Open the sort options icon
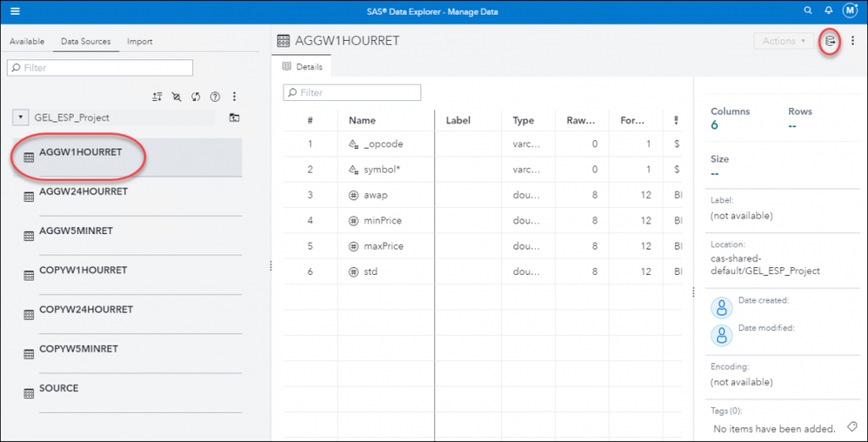This screenshot has width=868, height=442. tap(157, 97)
